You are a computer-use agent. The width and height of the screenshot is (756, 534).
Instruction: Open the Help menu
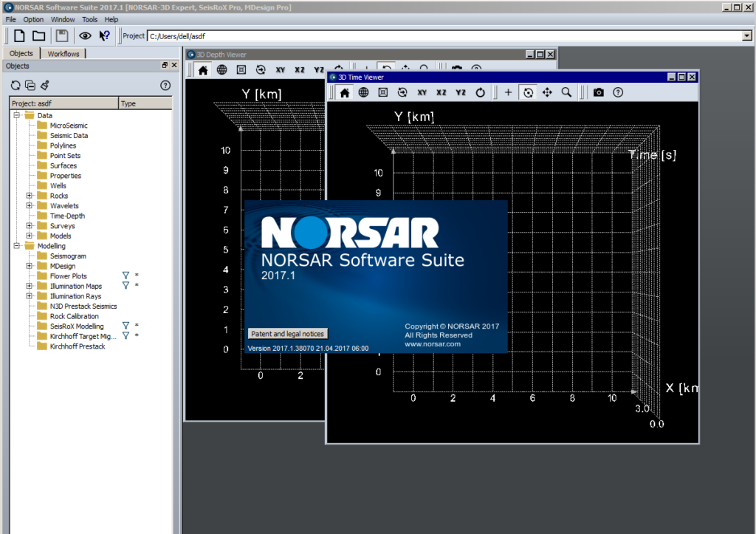(111, 19)
